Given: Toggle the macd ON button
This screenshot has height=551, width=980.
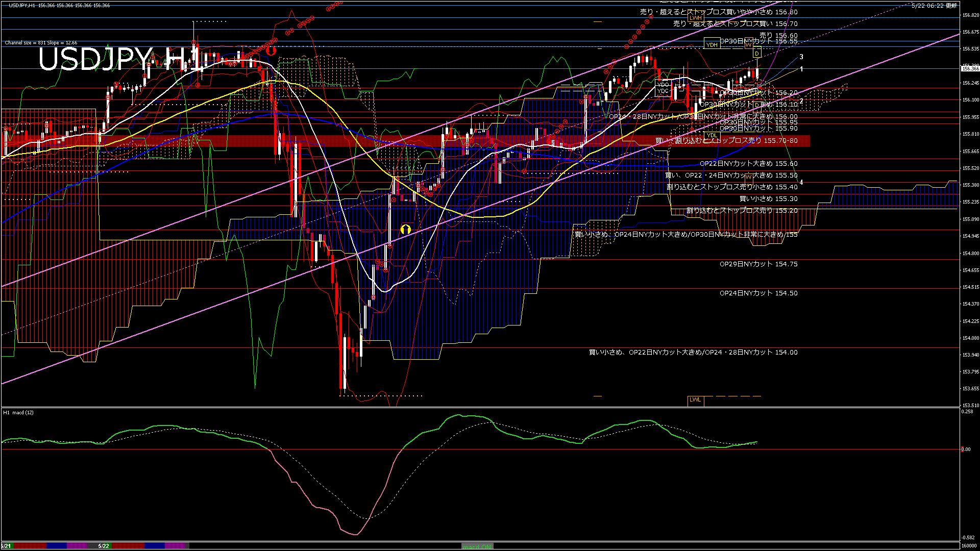Looking at the screenshot, I should tap(477, 546).
